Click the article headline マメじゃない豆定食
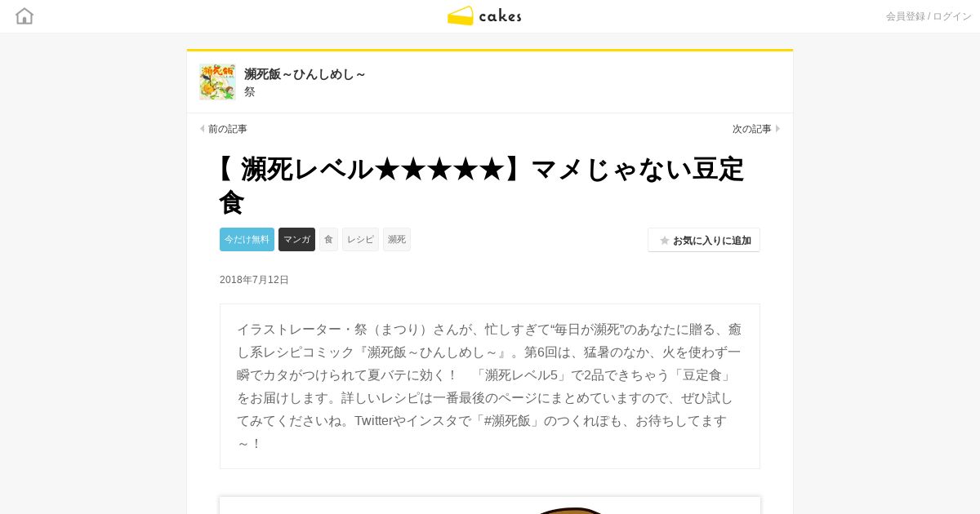 [482, 185]
